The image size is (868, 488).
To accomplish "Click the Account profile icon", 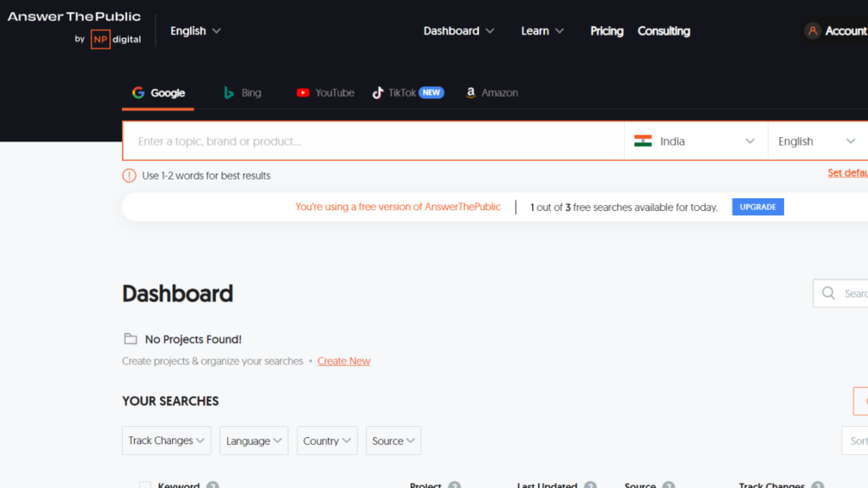I will [812, 31].
